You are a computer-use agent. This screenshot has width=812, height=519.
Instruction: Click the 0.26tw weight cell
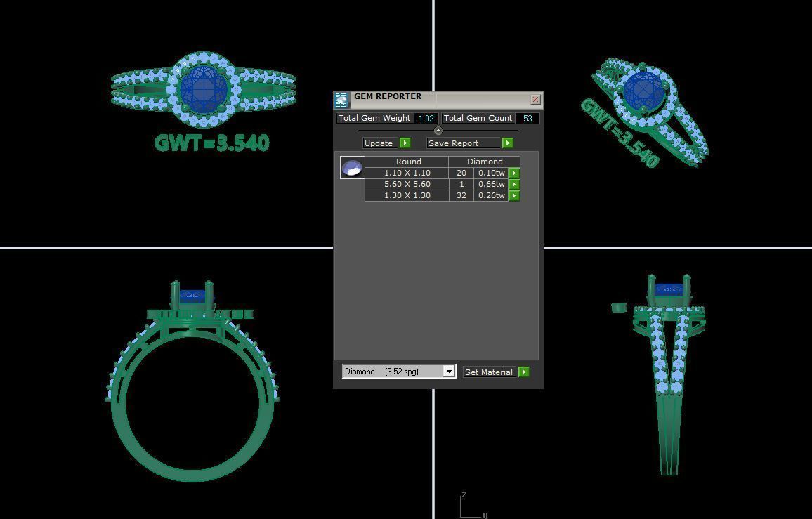[x=491, y=196]
